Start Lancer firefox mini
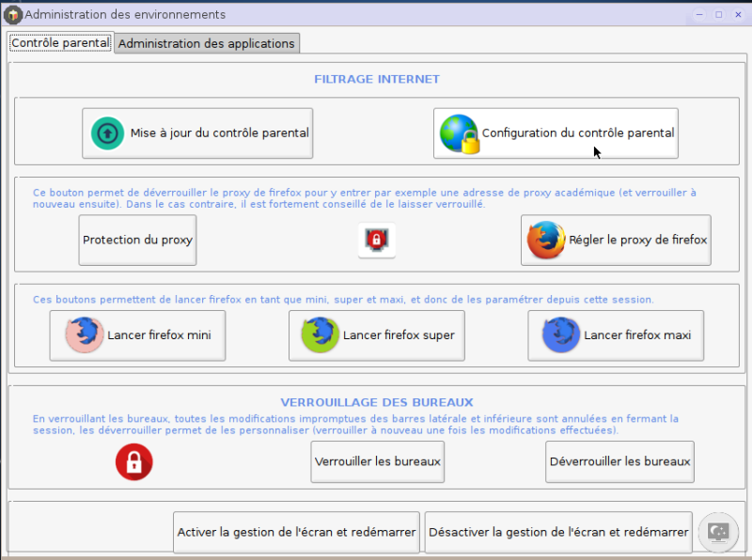752x560 pixels. click(137, 335)
